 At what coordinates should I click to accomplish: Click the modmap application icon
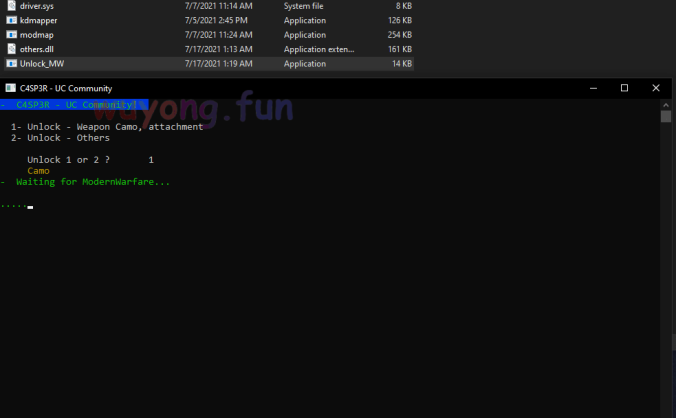point(11,34)
